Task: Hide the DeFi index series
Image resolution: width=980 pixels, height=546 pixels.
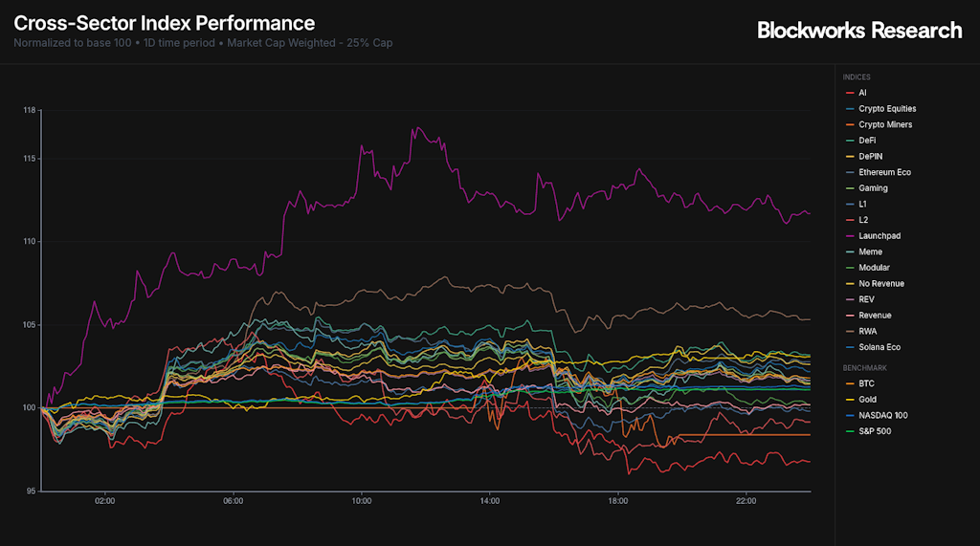Action: coord(867,141)
